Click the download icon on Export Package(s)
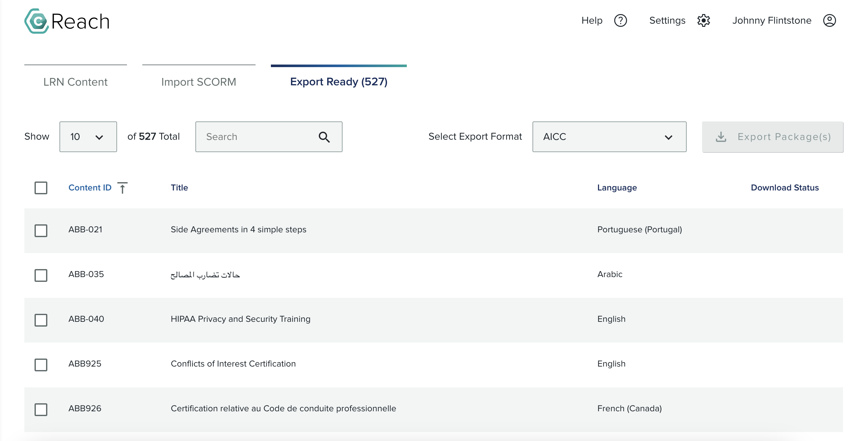This screenshot has width=868, height=441. click(721, 137)
